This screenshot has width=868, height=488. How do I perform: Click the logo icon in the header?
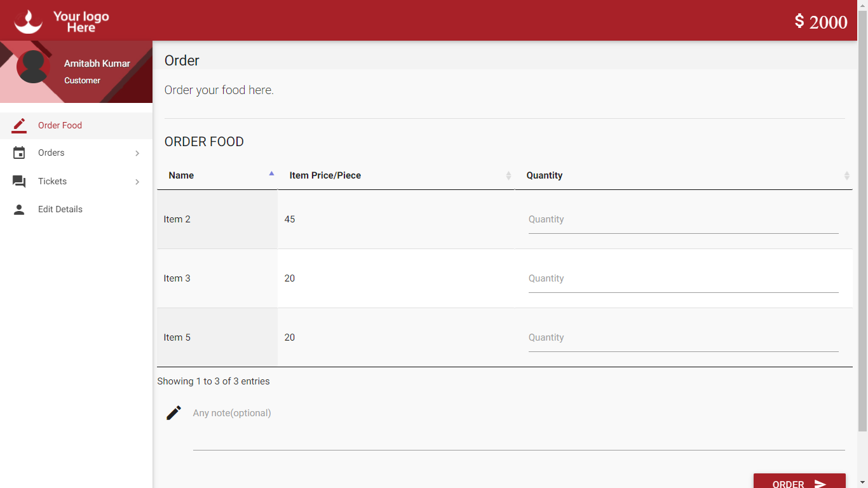click(28, 20)
